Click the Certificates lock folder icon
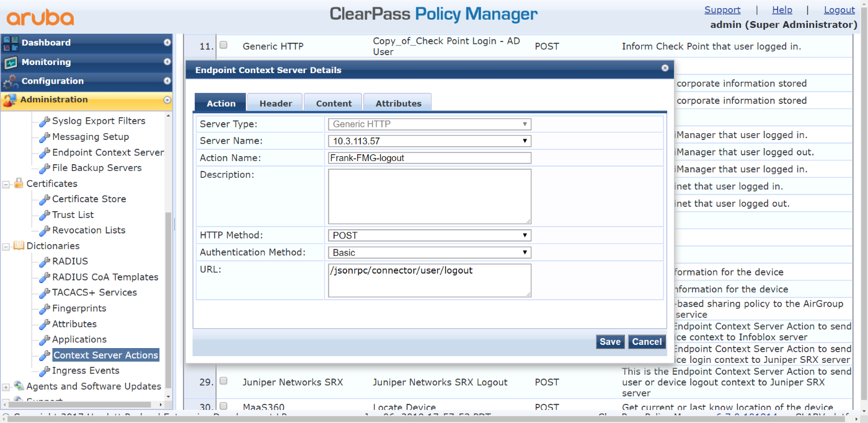The width and height of the screenshot is (868, 423). 19,183
